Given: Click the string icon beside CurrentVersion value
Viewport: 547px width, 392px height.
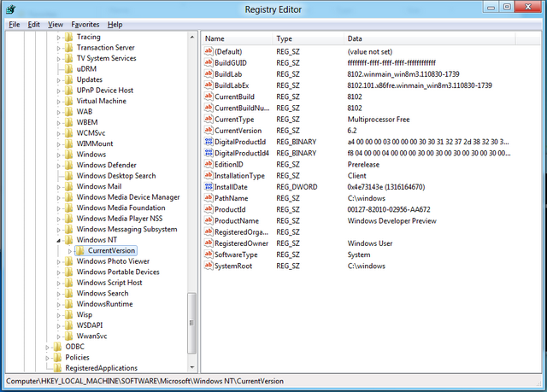Looking at the screenshot, I should click(209, 131).
